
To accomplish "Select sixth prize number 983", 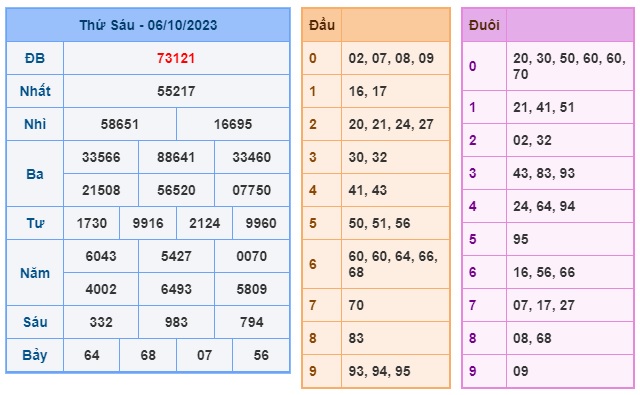I will coord(176,322).
